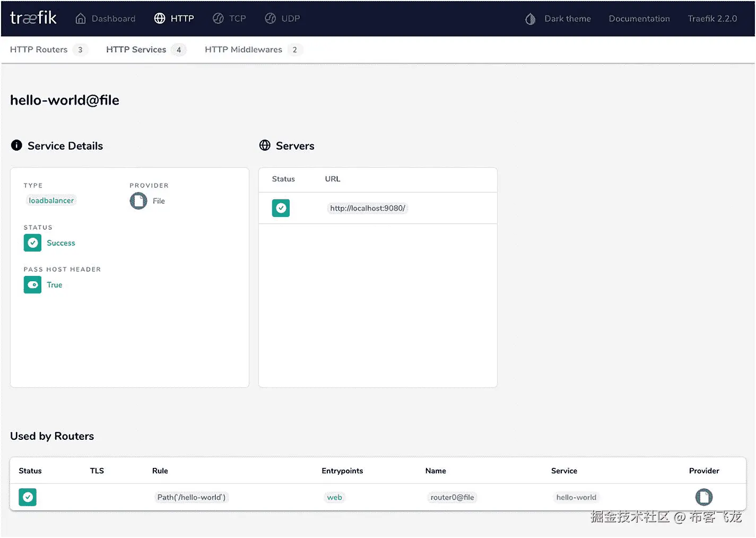The height and width of the screenshot is (538, 756).
Task: Click the Service column header
Action: pos(564,471)
